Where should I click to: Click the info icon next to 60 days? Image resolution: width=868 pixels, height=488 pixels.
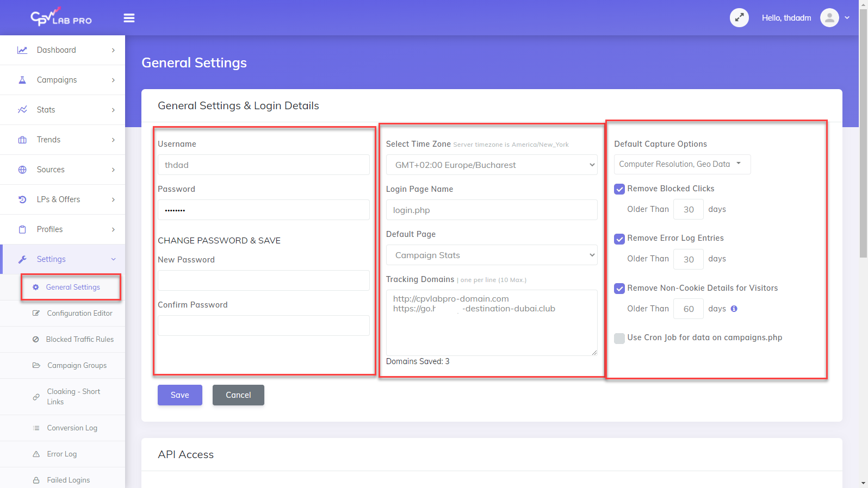tap(734, 309)
